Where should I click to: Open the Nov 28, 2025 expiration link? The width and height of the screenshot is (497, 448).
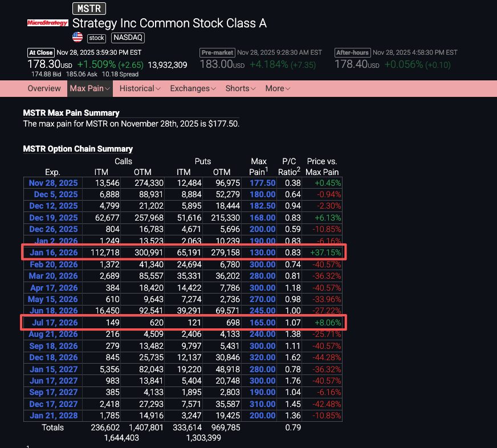point(53,183)
